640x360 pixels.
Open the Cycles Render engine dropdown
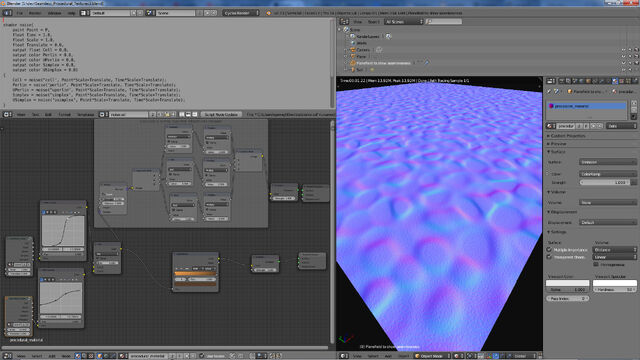[241, 13]
